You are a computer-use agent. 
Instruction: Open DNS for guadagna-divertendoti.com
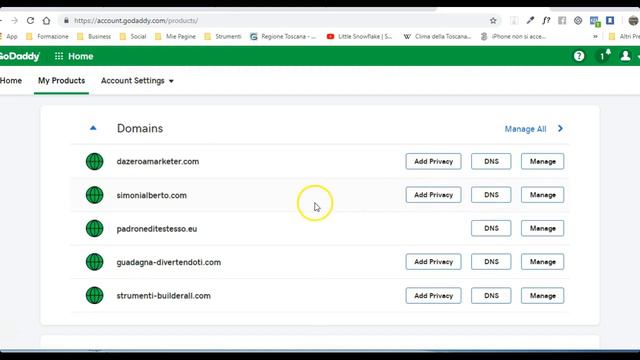(x=491, y=262)
